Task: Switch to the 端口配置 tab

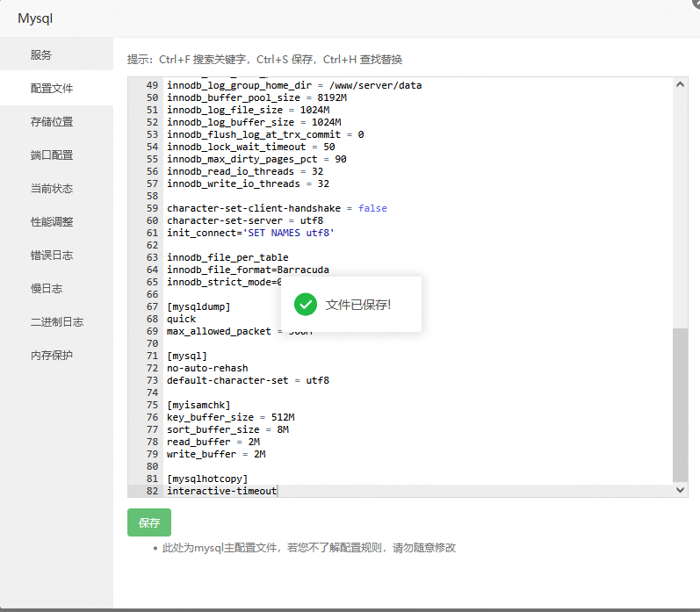Action: coord(51,155)
